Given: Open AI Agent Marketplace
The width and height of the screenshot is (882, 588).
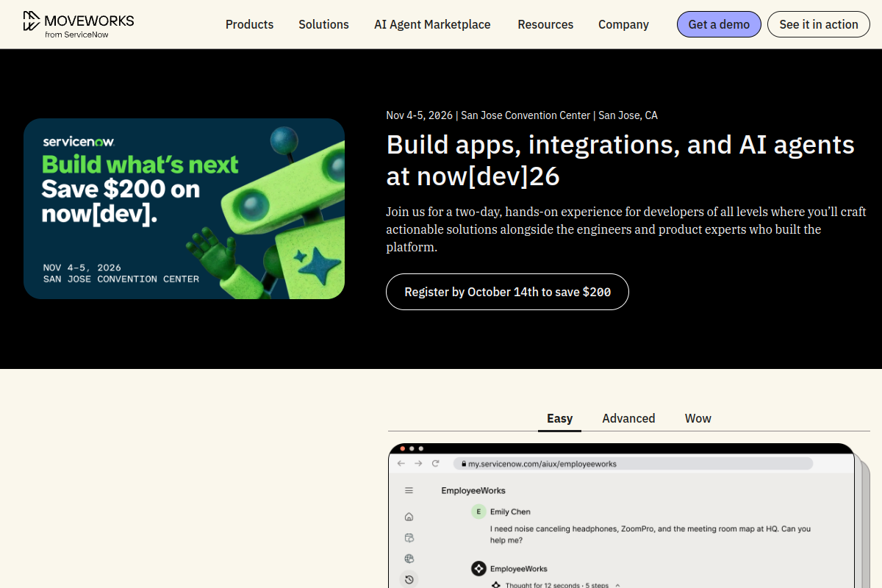Looking at the screenshot, I should [432, 24].
